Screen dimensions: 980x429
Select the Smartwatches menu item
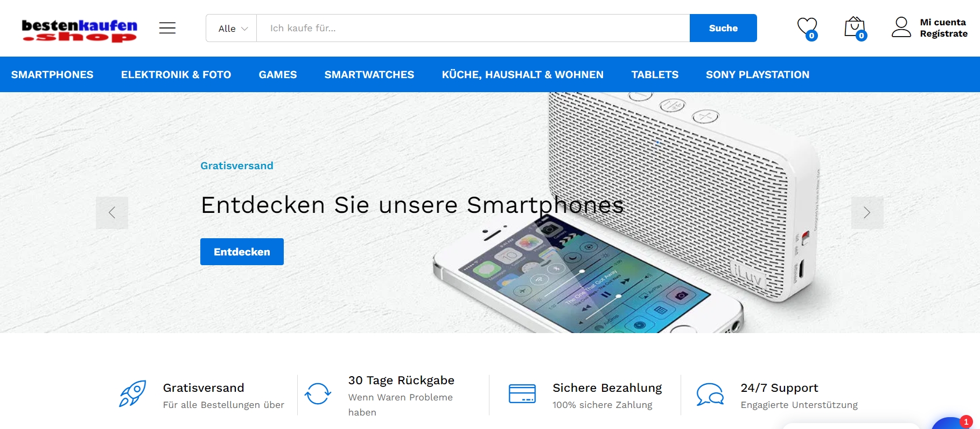369,74
